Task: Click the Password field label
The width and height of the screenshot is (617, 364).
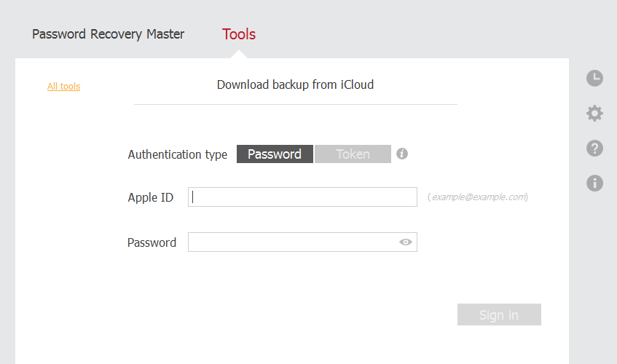Action: 152,242
